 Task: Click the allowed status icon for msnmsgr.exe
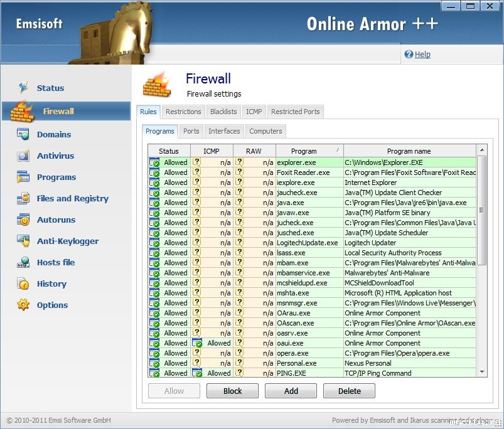tap(154, 303)
